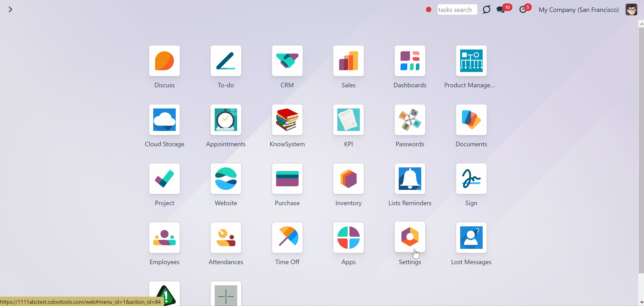Screen dimensions: 644x306
Task: Launch the CRM app
Action: pyautogui.click(x=287, y=61)
